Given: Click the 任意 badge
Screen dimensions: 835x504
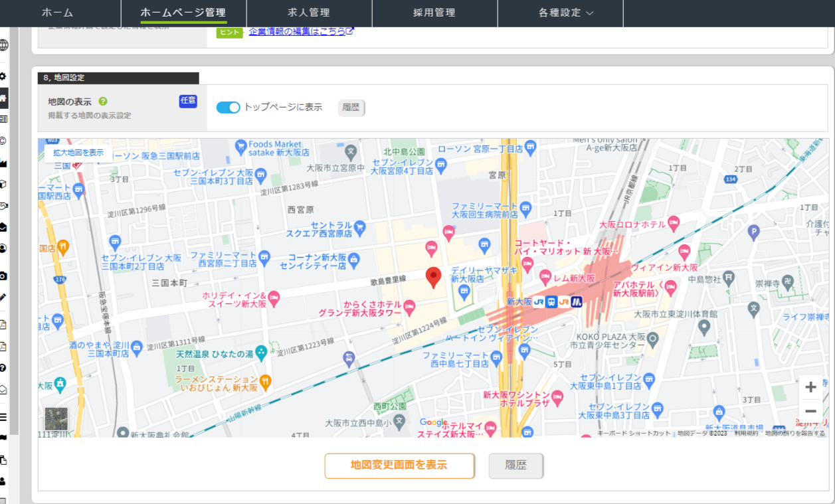Looking at the screenshot, I should [188, 101].
